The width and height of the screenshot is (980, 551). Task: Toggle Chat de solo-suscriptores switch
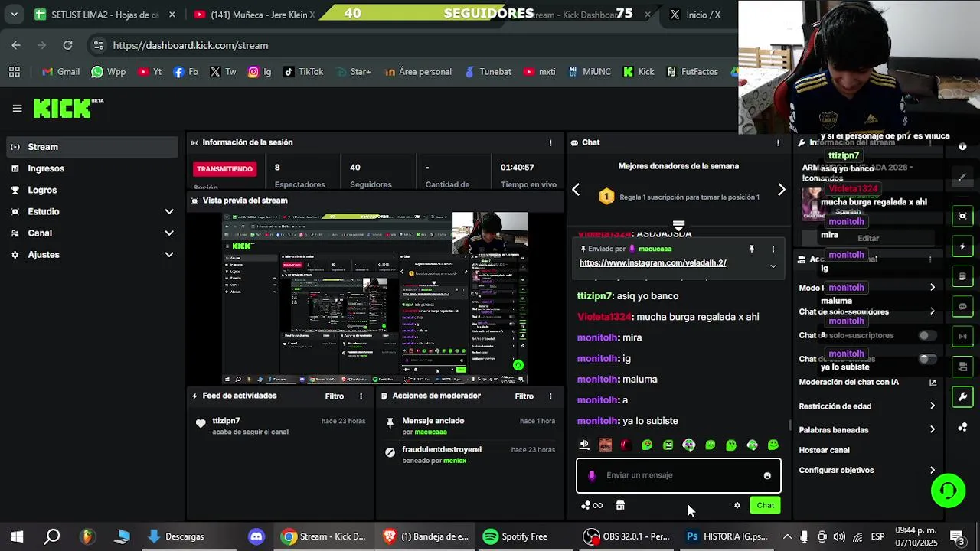(x=926, y=336)
